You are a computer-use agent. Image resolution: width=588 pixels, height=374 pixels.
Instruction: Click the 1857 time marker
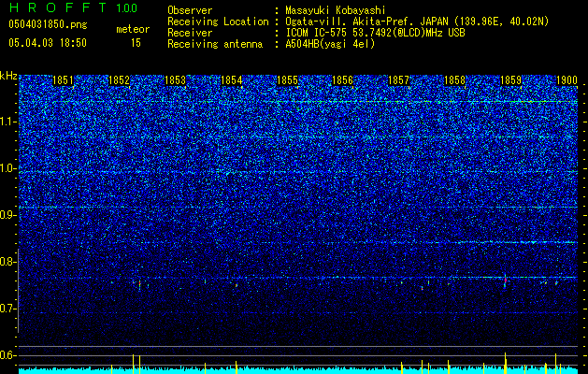(x=398, y=80)
